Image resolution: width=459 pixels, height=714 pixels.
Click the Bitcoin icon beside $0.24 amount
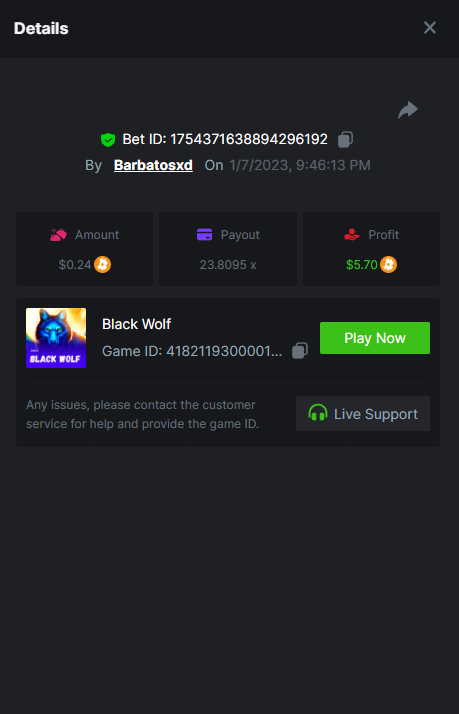102,264
